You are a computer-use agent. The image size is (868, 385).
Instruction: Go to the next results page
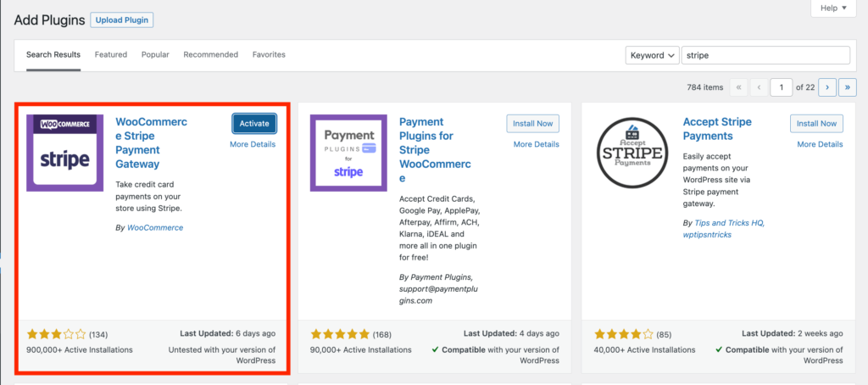point(827,87)
